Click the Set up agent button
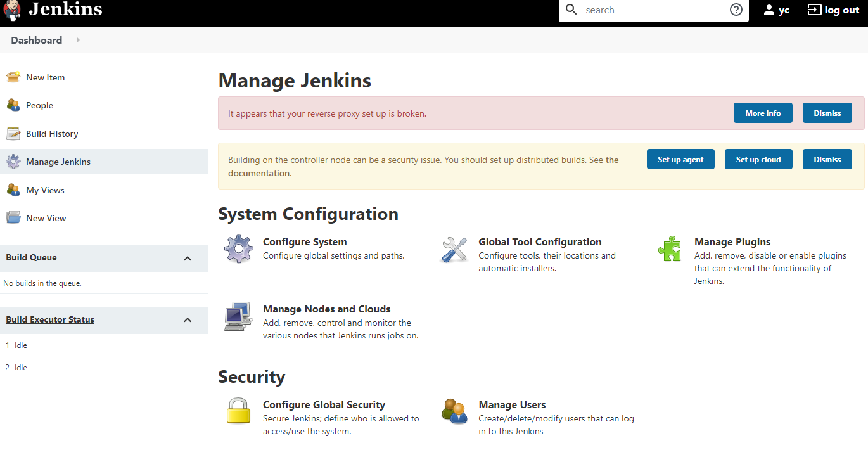Image resolution: width=868 pixels, height=450 pixels. pos(680,159)
